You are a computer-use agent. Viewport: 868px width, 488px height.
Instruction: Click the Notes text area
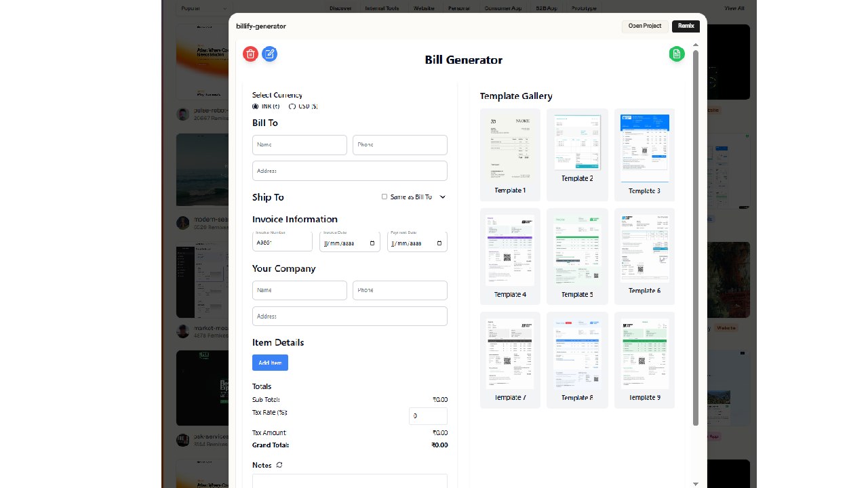point(350,481)
